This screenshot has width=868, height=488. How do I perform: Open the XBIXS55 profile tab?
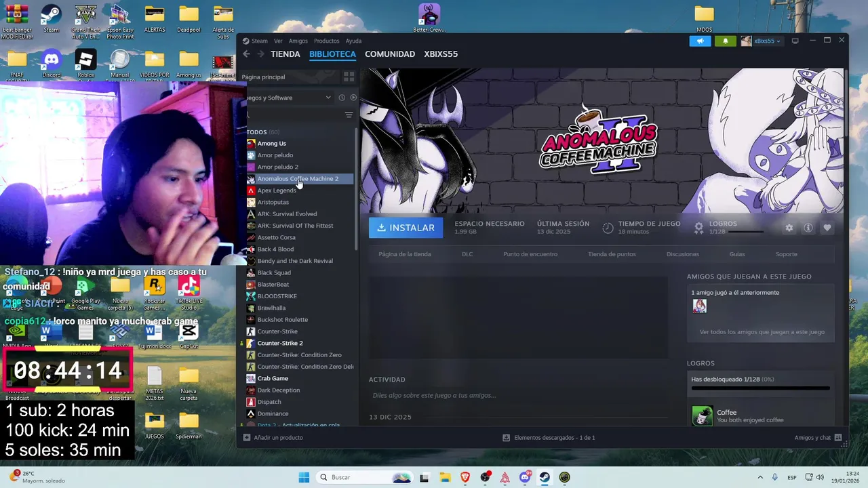click(441, 54)
